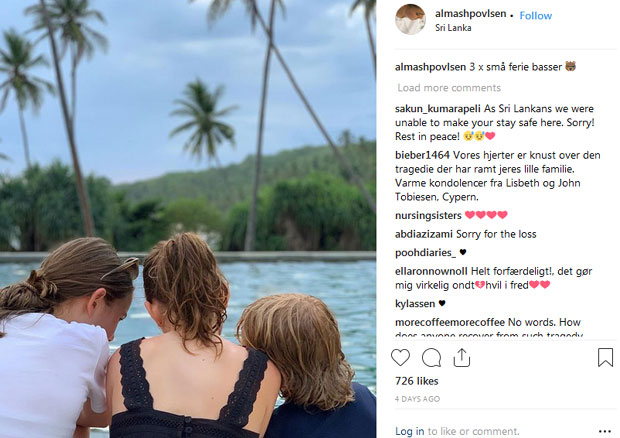620x438 pixels.
Task: Click the Log in link
Action: (409, 431)
